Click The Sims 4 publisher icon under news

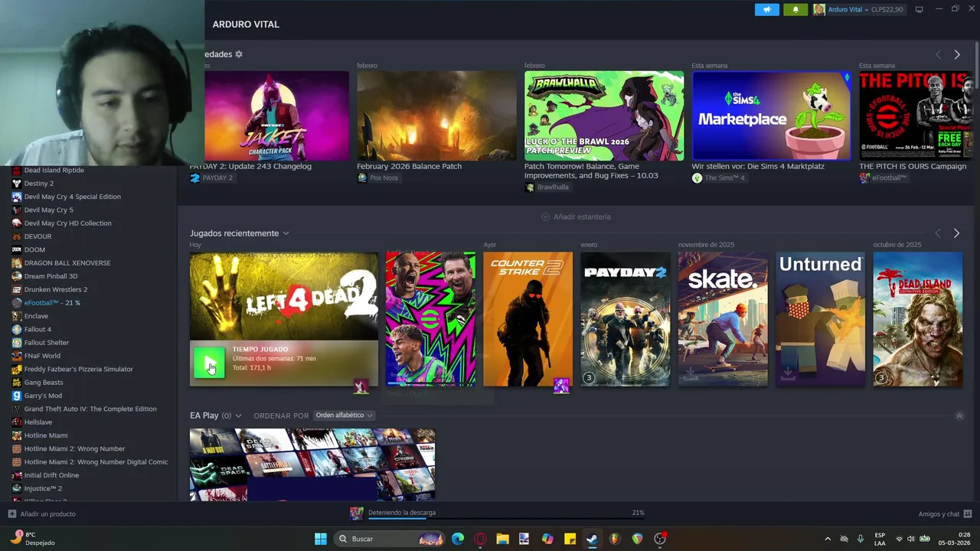pos(697,178)
